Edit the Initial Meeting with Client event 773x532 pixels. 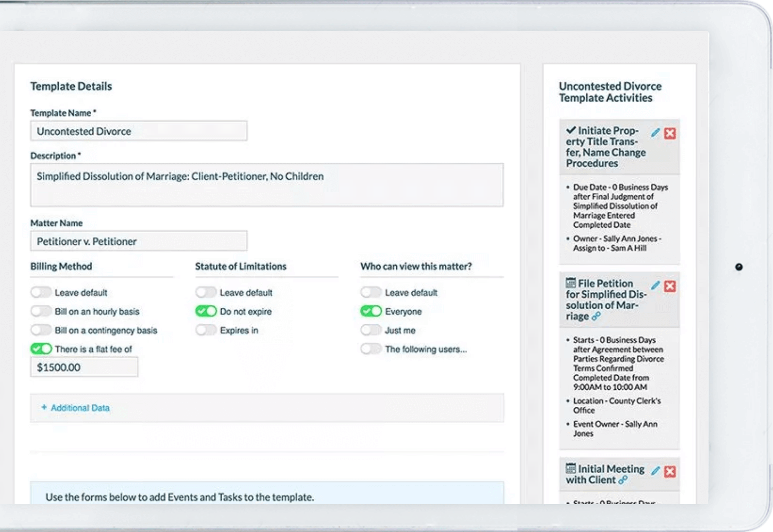pyautogui.click(x=655, y=471)
